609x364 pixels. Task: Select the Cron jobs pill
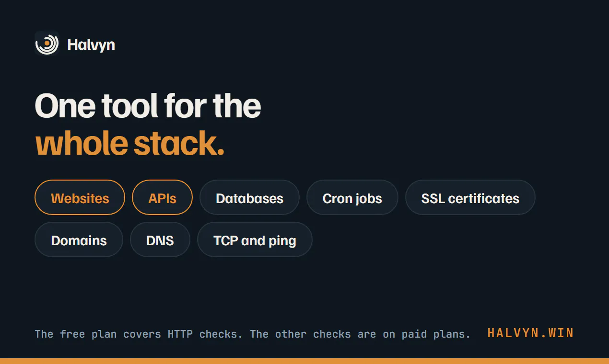[352, 197]
